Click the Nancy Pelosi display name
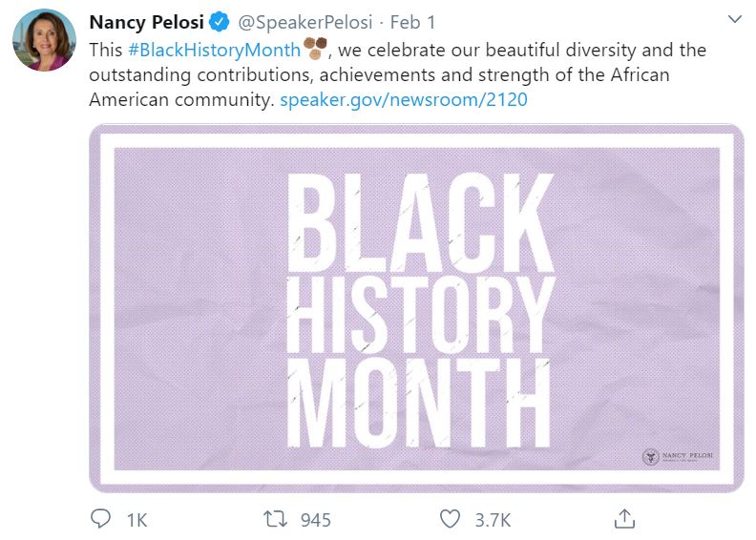This screenshot has height=540, width=756. pos(146,22)
